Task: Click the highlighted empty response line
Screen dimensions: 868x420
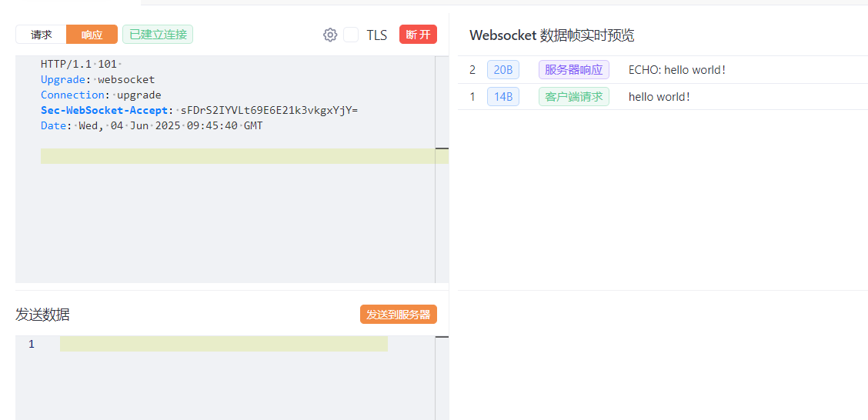Action: click(x=244, y=156)
